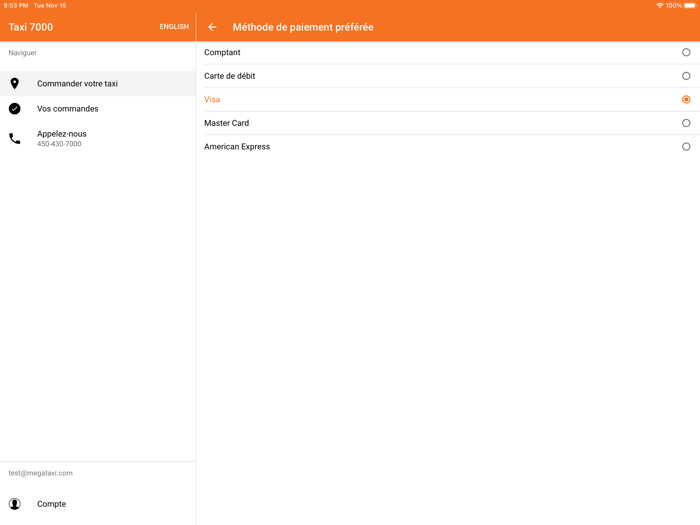Click the Naviguer section header
The height and width of the screenshot is (525, 700).
pyautogui.click(x=23, y=53)
